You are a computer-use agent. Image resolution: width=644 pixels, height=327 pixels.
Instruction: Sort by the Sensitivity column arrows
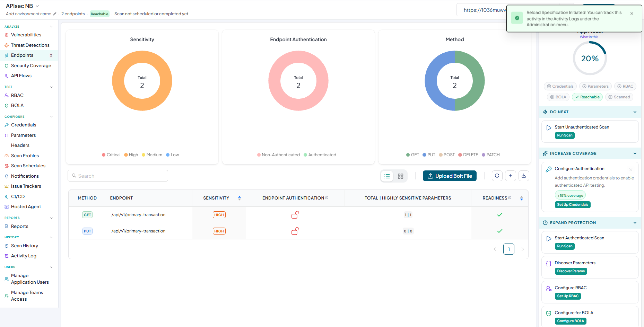point(240,198)
